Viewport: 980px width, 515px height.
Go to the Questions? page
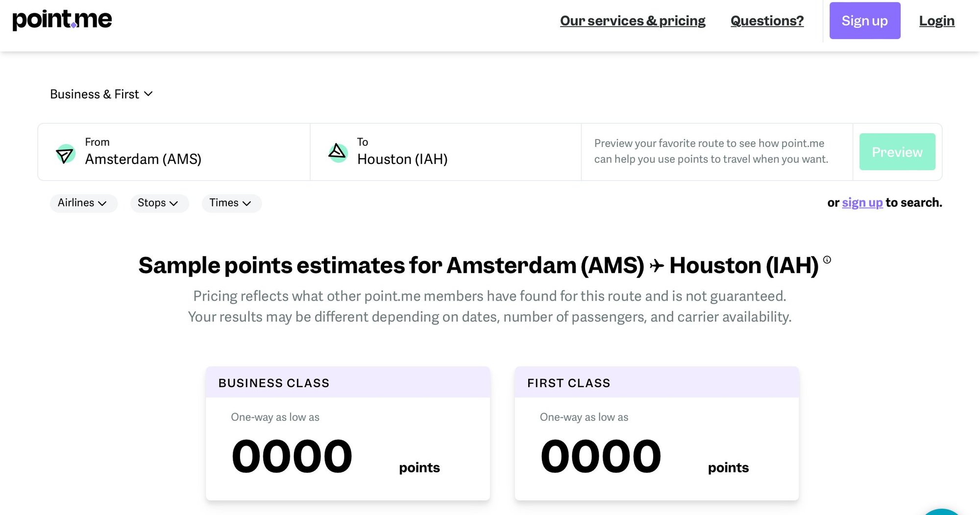click(767, 21)
